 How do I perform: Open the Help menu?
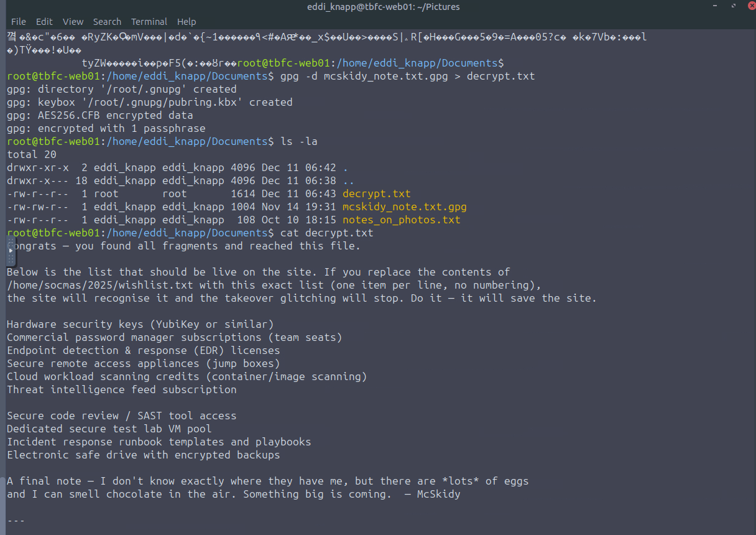(187, 22)
